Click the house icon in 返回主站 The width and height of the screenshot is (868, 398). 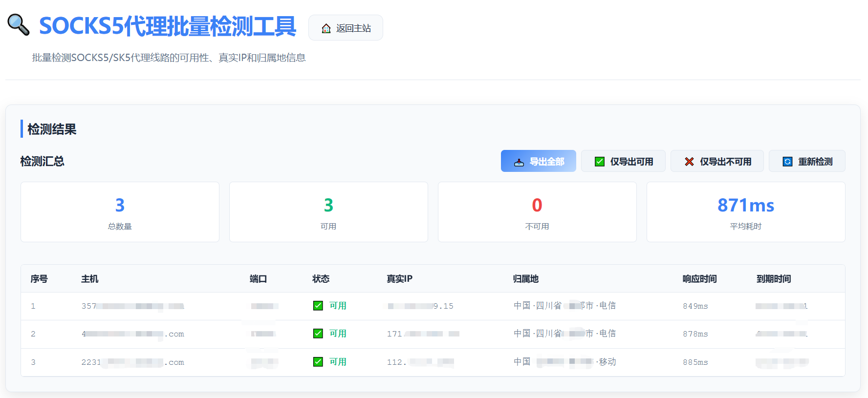pos(326,28)
